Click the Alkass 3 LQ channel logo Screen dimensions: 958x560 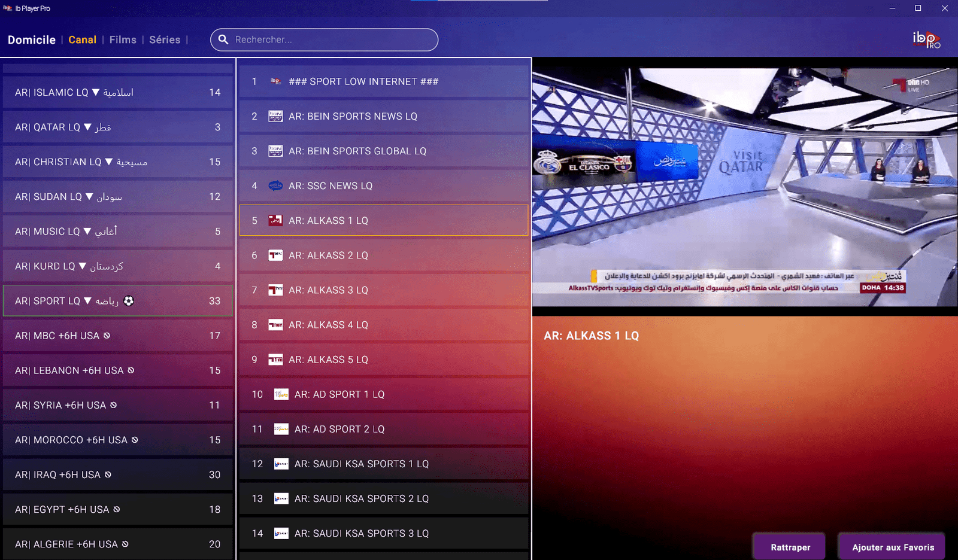click(275, 290)
